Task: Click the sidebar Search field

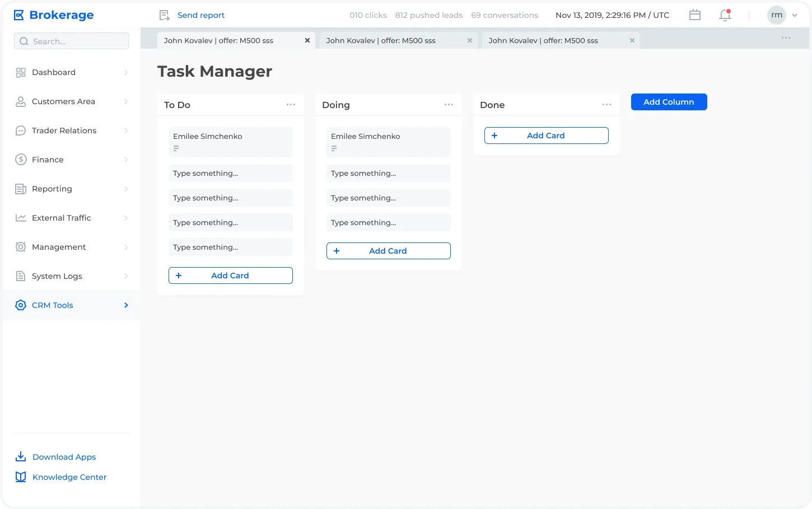Action: (x=72, y=41)
